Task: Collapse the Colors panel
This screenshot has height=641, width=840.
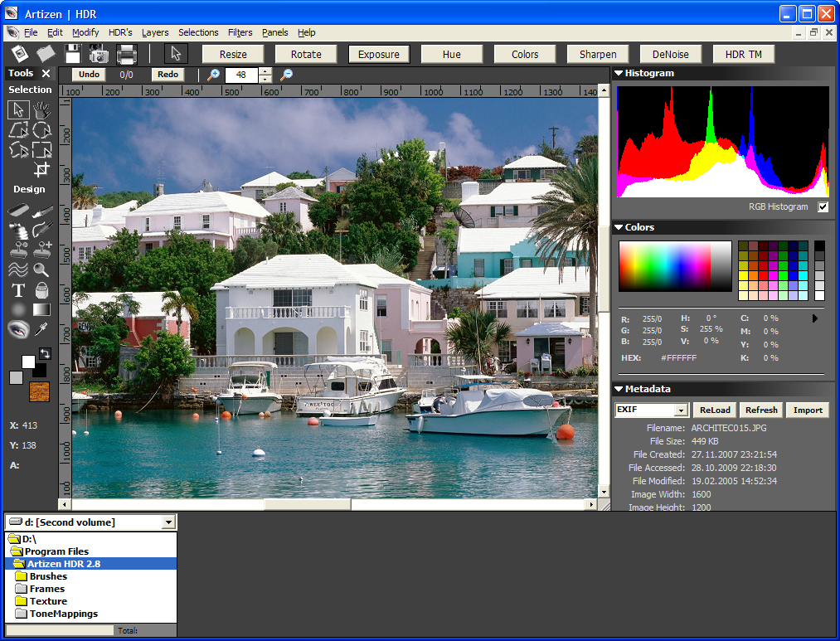Action: pyautogui.click(x=619, y=227)
